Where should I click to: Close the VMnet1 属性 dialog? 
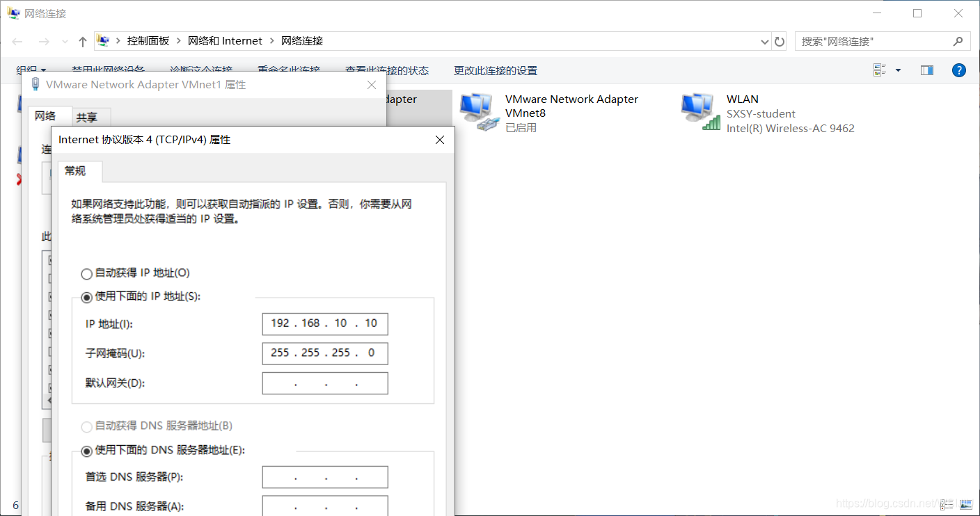(x=372, y=85)
